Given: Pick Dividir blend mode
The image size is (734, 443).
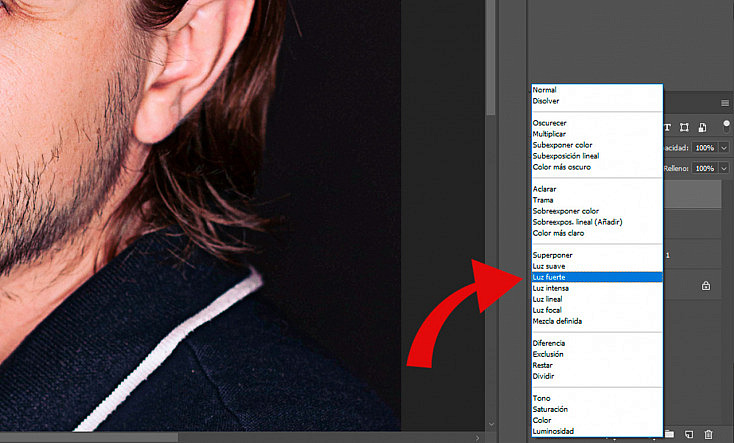Looking at the screenshot, I should (597, 376).
